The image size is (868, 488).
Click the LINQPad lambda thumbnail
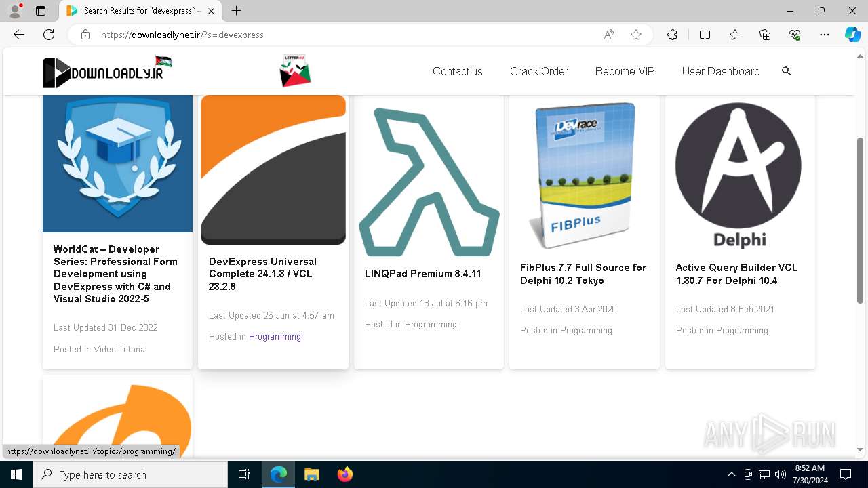(x=429, y=182)
